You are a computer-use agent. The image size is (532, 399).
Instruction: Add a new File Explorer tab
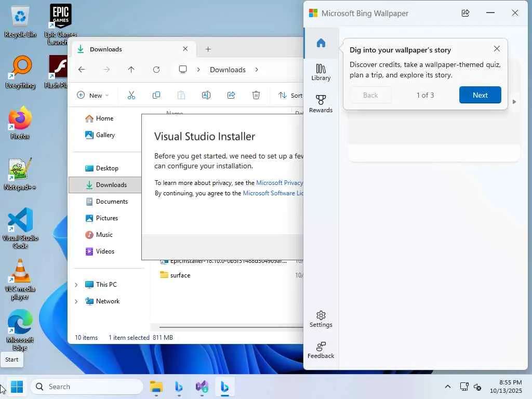point(208,49)
